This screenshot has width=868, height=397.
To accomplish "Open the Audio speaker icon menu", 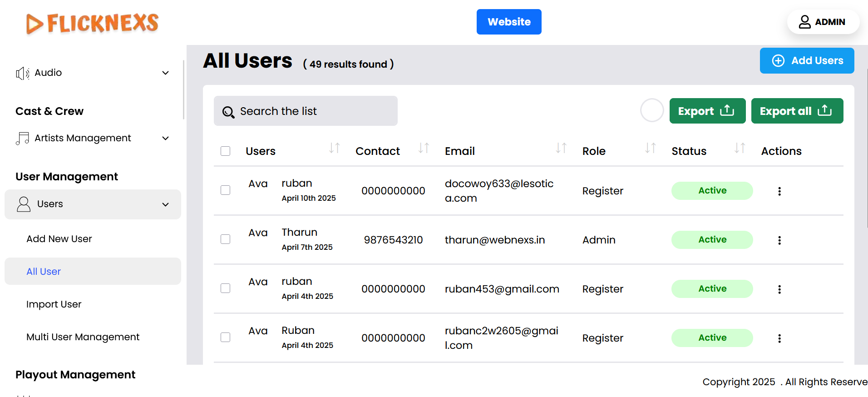I will 22,73.
